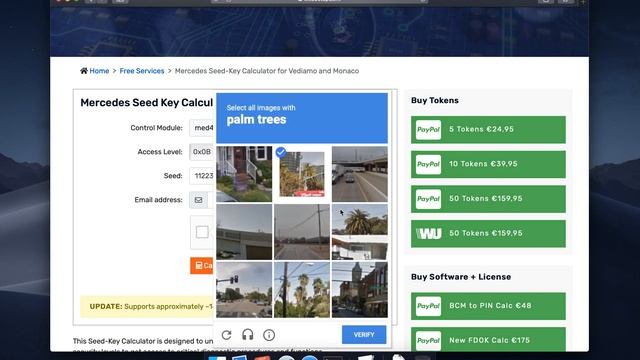Click the 'Buy Tokens' heading
The width and height of the screenshot is (640, 360).
pos(435,100)
